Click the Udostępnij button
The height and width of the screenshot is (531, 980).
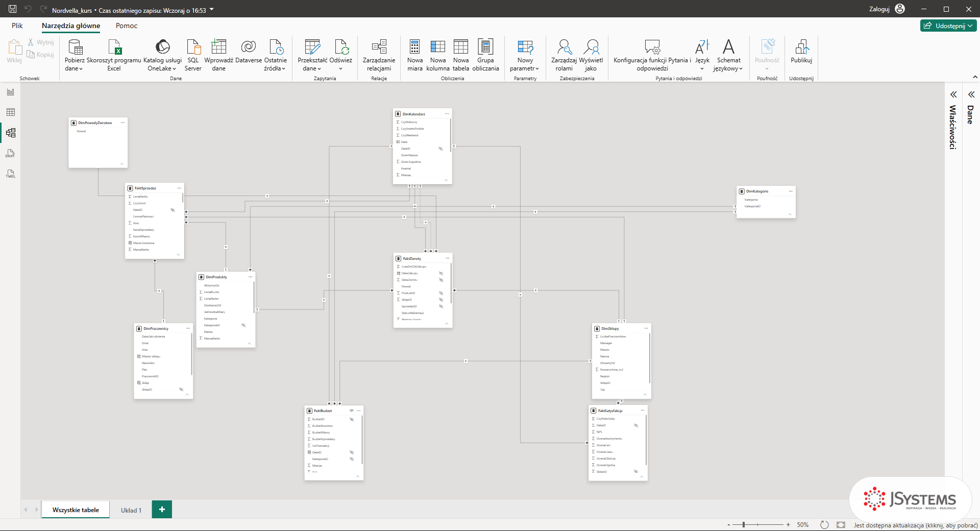click(x=948, y=26)
